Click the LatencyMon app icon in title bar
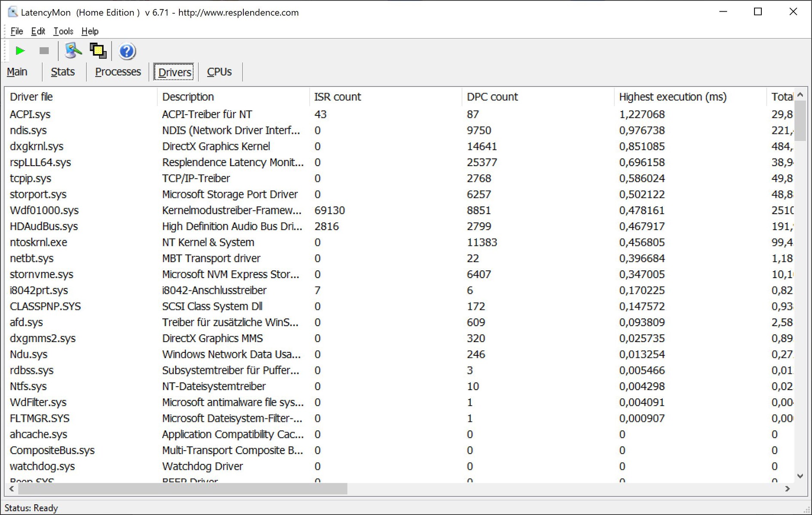Screen dimensions: 812x515 [12, 12]
